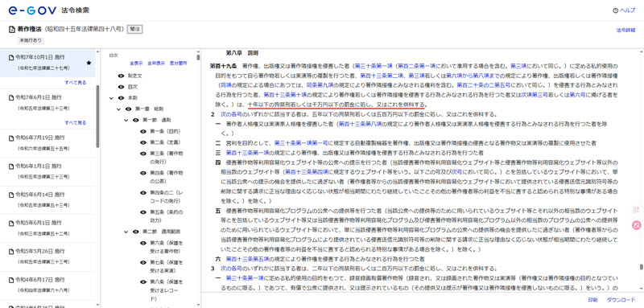Viewport: 644px width, 308px height.
Task: Select the 令和7年10月1日 施行 version
Action: [47, 63]
